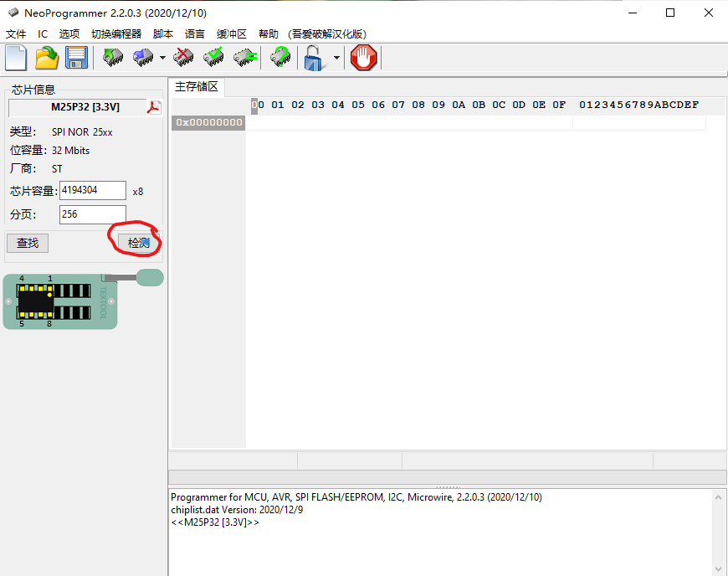This screenshot has width=728, height=576.
Task: Open a file with folder icon
Action: 47,58
